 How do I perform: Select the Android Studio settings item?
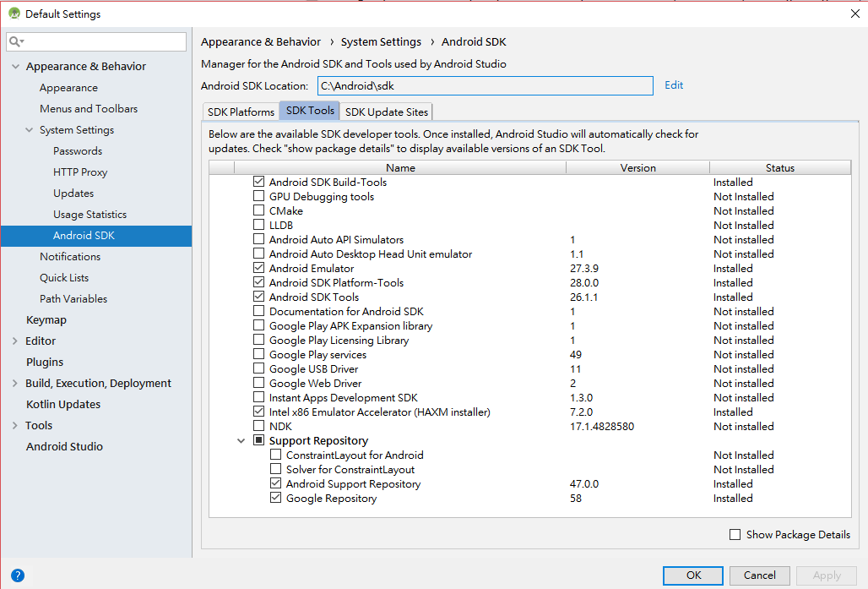coord(64,446)
